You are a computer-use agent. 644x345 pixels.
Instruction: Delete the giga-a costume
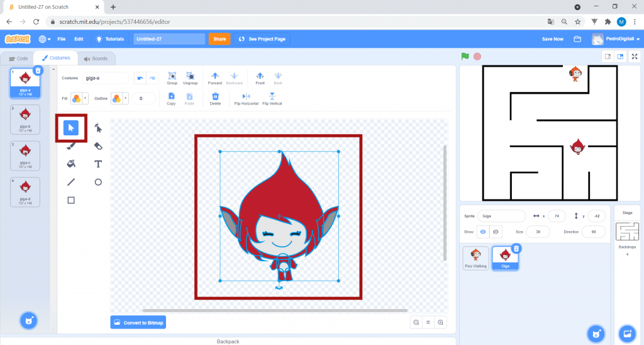coord(38,71)
